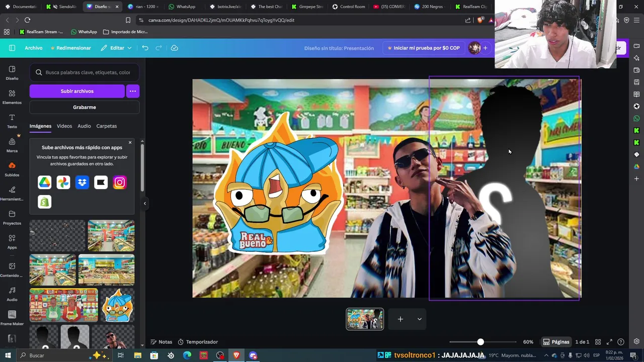The width and height of the screenshot is (644, 362).
Task: Click the Grabarme button
Action: (85, 107)
